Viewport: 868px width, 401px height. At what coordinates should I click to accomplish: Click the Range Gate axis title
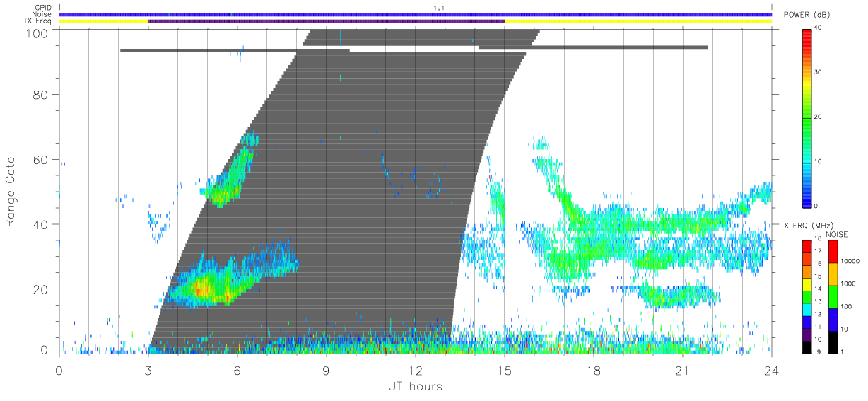tap(11, 192)
